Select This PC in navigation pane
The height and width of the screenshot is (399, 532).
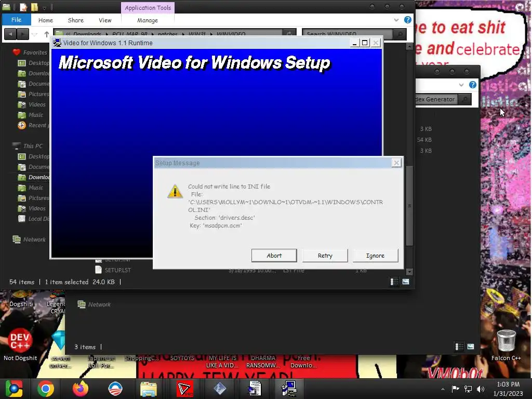(28, 146)
